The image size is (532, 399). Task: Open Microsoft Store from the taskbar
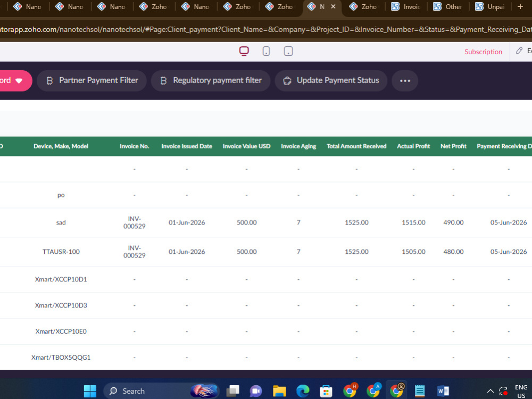326,391
